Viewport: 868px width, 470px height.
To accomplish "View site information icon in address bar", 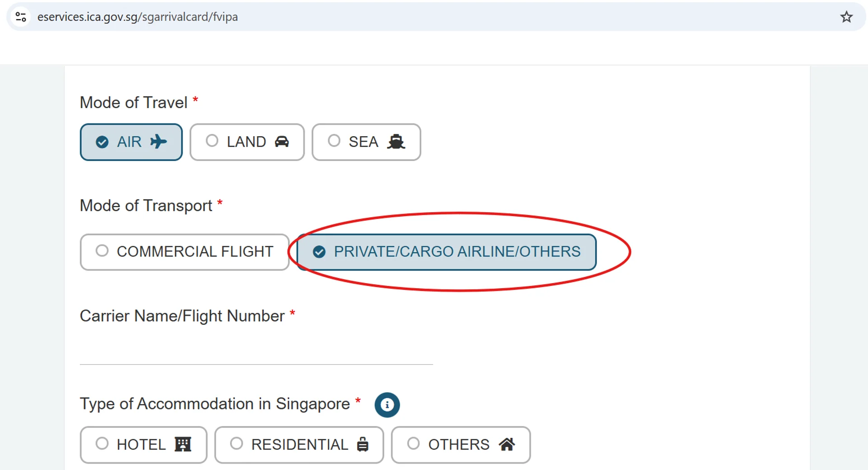I will click(21, 17).
